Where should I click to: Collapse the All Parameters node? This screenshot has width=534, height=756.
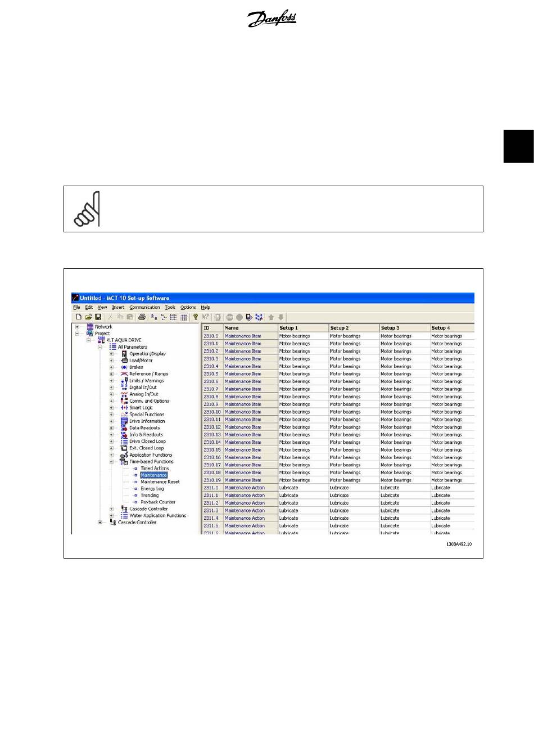(100, 347)
